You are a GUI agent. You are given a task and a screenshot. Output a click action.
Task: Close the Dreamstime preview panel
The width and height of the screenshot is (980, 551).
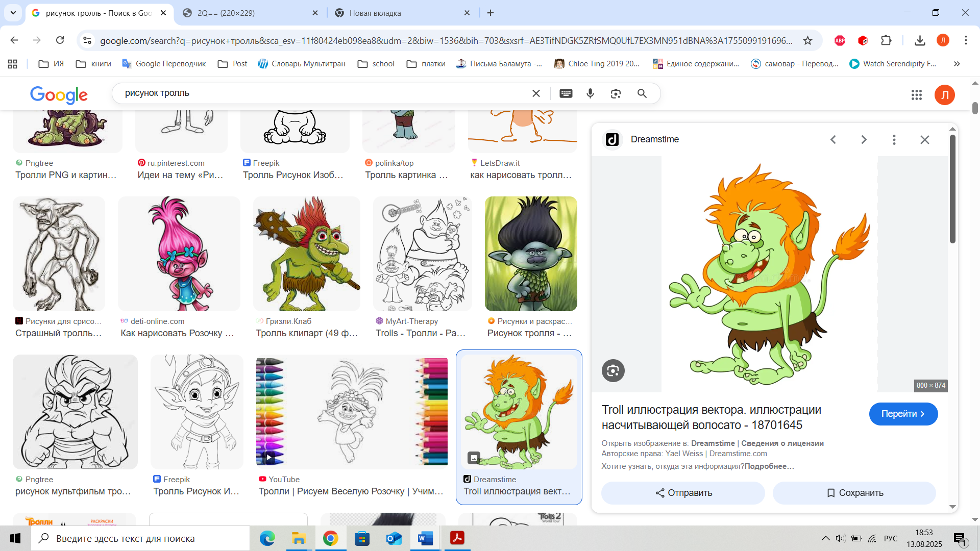[x=925, y=140]
